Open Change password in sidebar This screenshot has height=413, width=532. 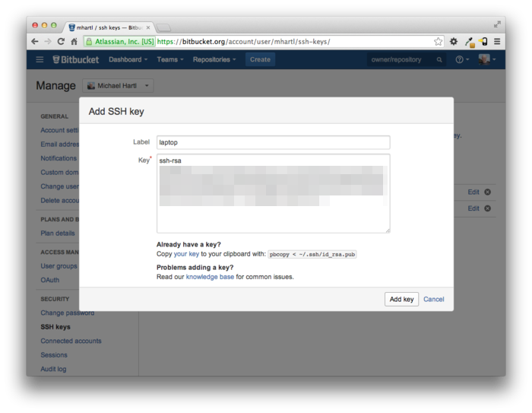click(67, 313)
